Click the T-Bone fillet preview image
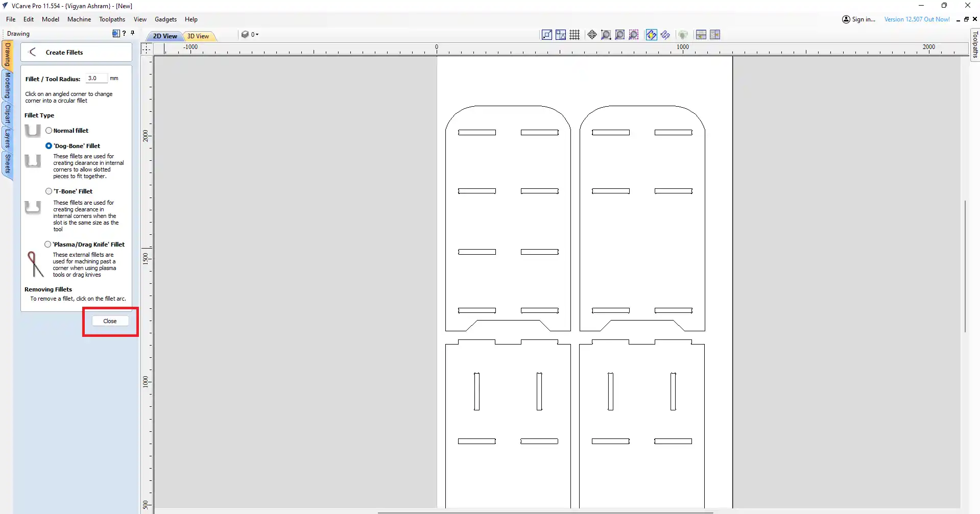Viewport: 980px width, 514px height. pyautogui.click(x=33, y=207)
